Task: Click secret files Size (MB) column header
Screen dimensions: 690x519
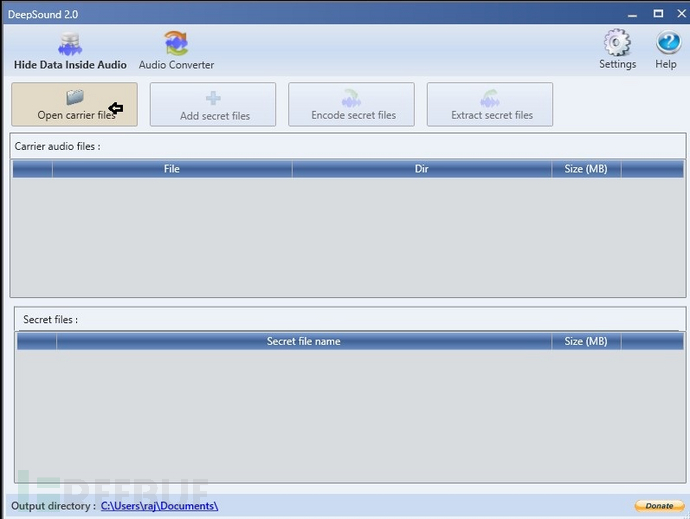Action: pyautogui.click(x=586, y=342)
